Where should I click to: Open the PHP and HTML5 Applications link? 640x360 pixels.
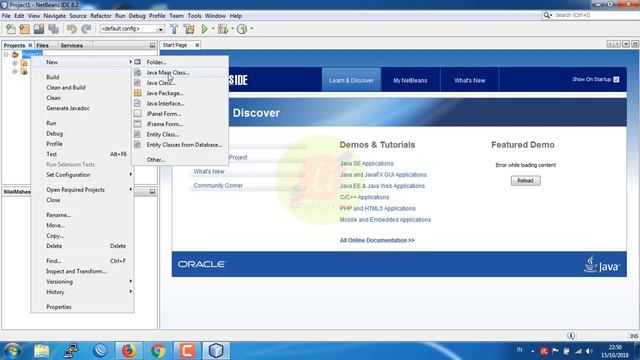coord(378,209)
